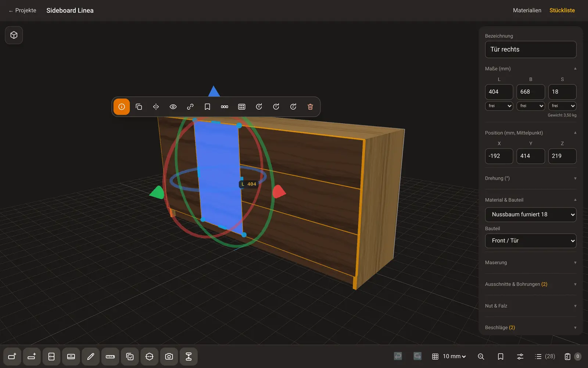
Task: Expand the Maserung section
Action: click(x=531, y=263)
